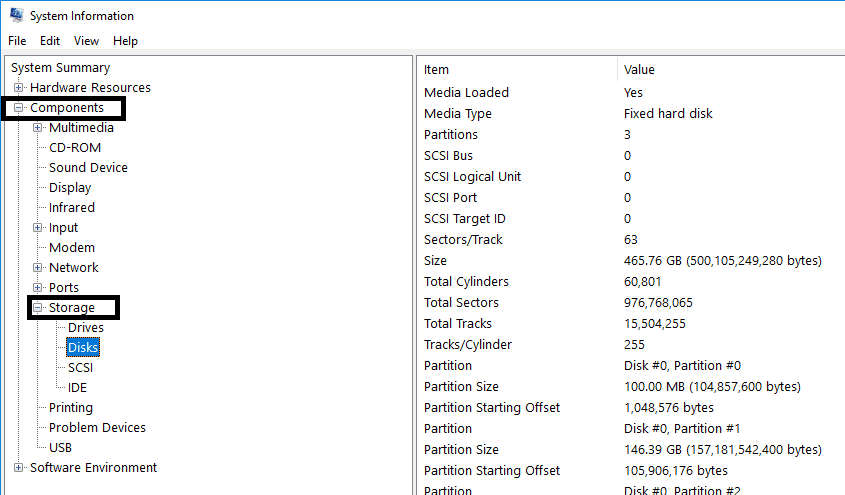Select the Components tree item
845x495 pixels.
click(67, 108)
